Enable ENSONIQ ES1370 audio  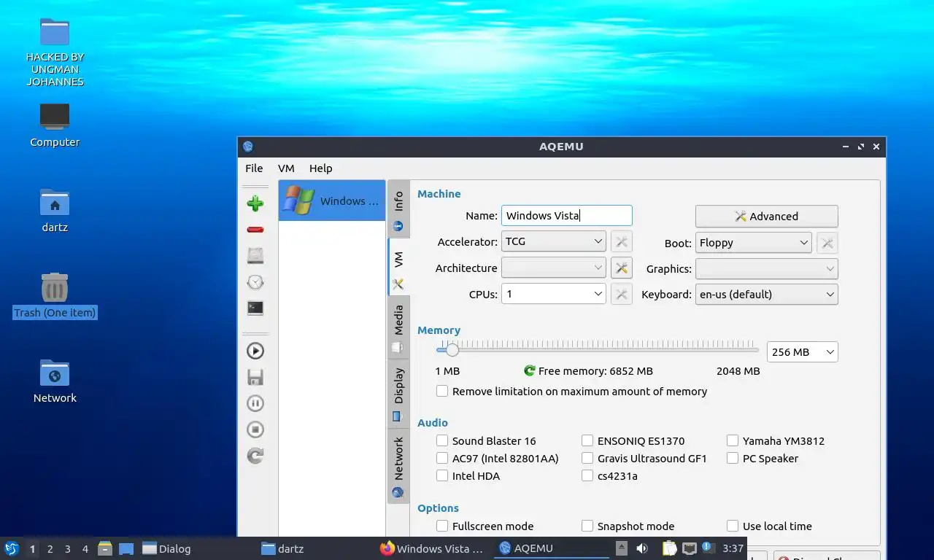(x=587, y=440)
